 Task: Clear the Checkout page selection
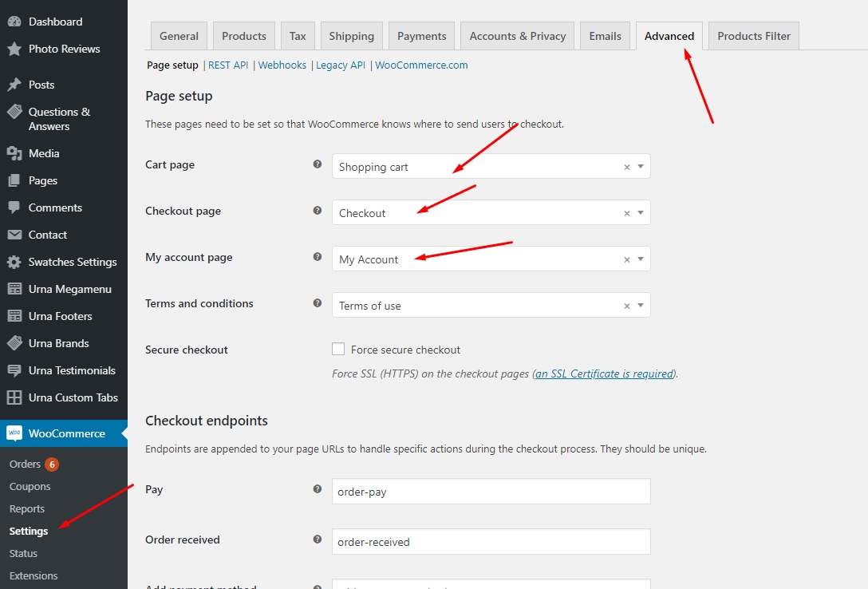(626, 213)
